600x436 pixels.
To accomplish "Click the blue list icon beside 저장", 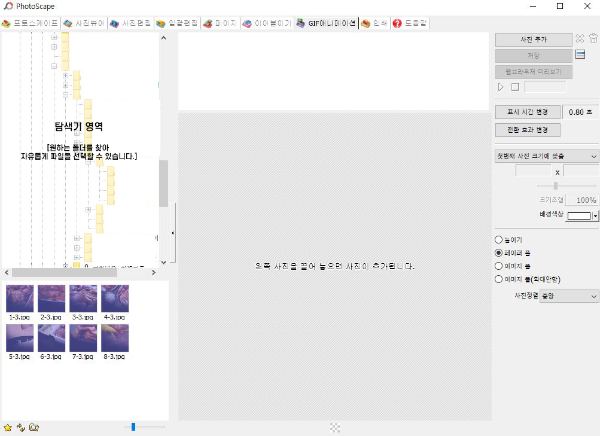I will [x=580, y=54].
